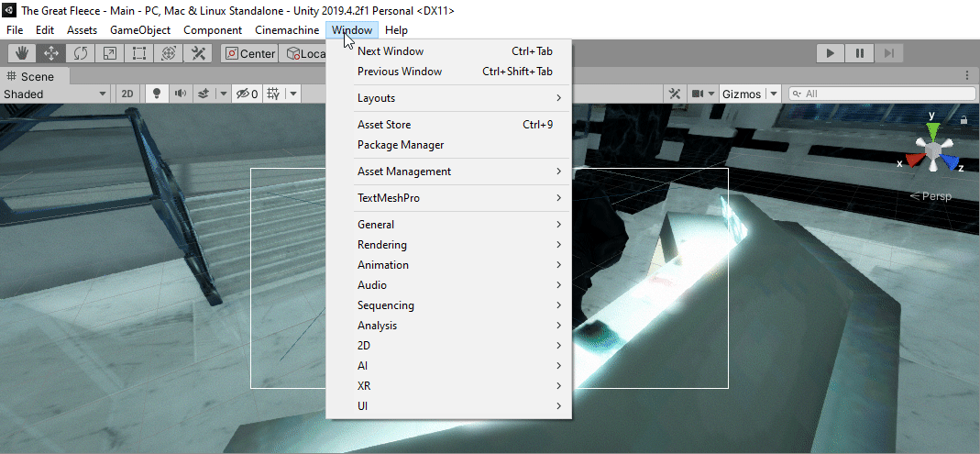Open the Cinemachine menu

tap(287, 30)
